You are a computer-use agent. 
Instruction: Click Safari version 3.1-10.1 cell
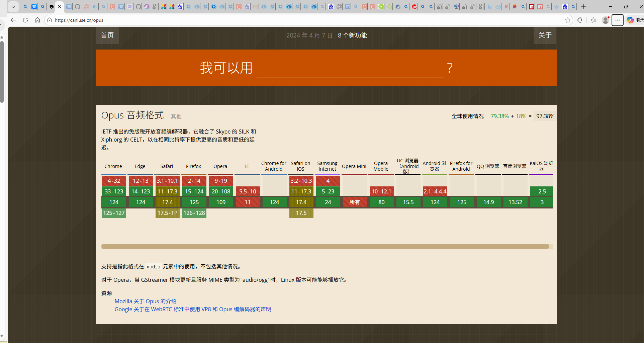[x=168, y=181]
